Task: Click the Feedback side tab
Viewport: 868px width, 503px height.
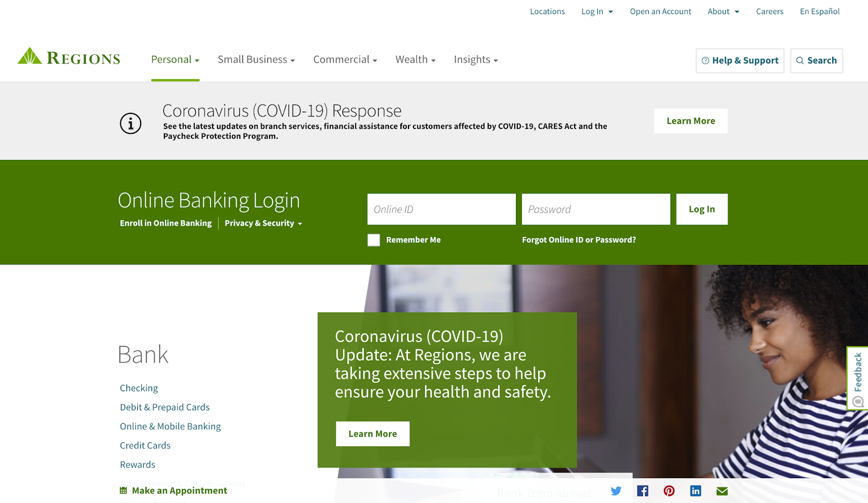Action: [858, 378]
